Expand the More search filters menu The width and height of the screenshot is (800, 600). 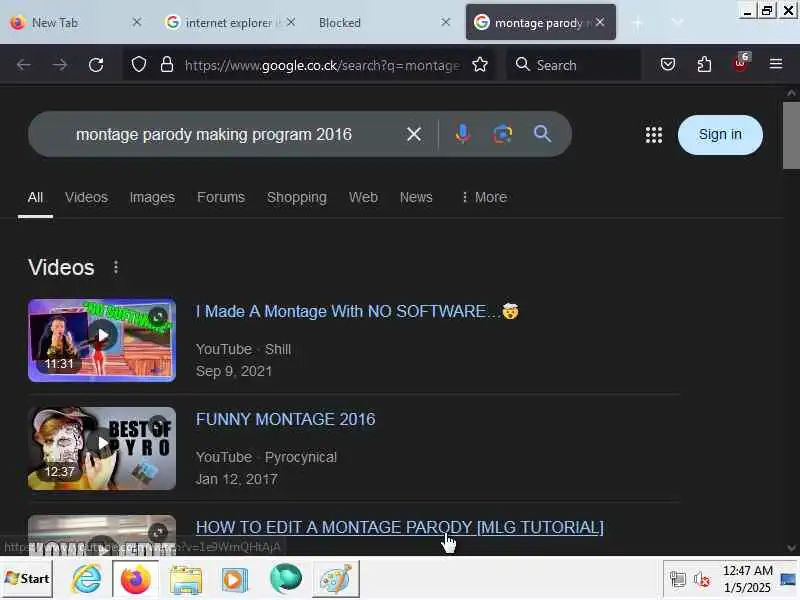pyautogui.click(x=484, y=197)
